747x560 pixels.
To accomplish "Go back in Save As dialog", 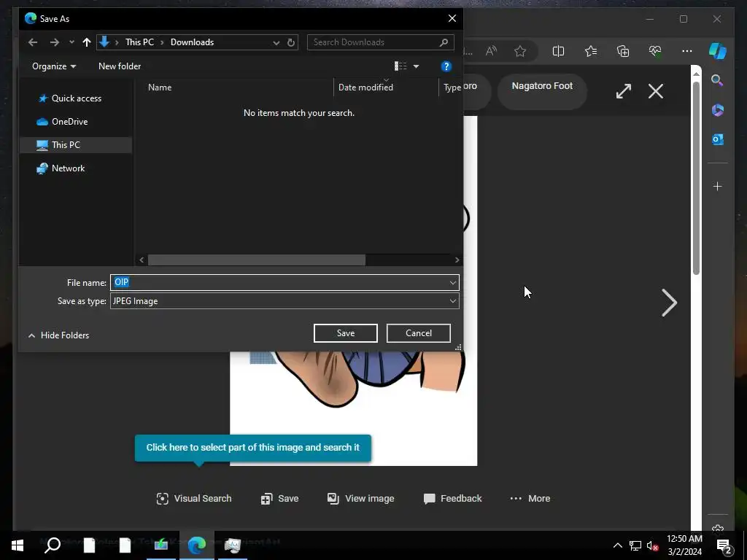I will coord(33,42).
